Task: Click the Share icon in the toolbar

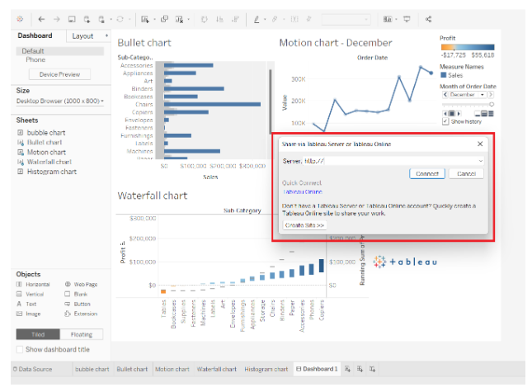Action: pyautogui.click(x=429, y=18)
